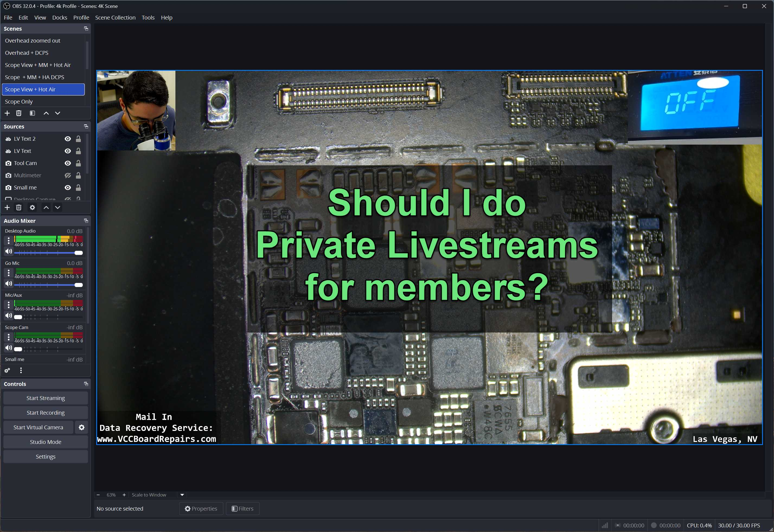The width and height of the screenshot is (774, 532).
Task: Click the Studio Mode button
Action: tap(46, 442)
